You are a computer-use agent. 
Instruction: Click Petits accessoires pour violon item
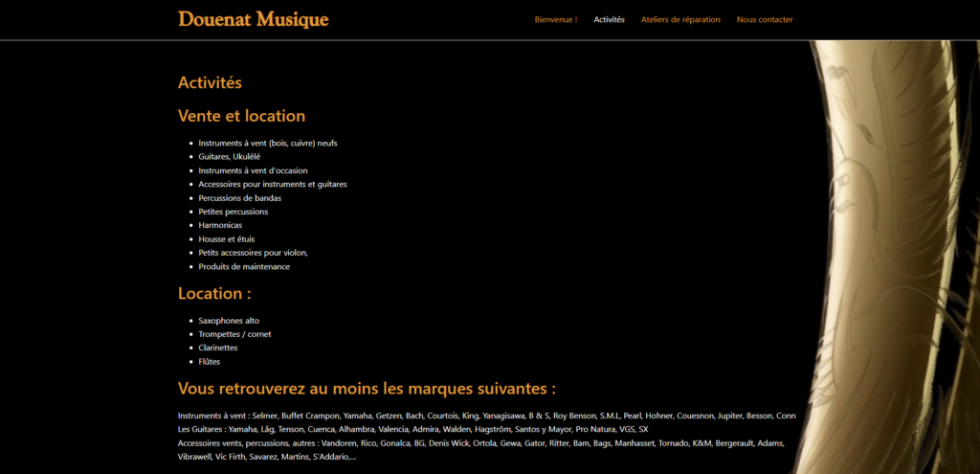pyautogui.click(x=253, y=253)
